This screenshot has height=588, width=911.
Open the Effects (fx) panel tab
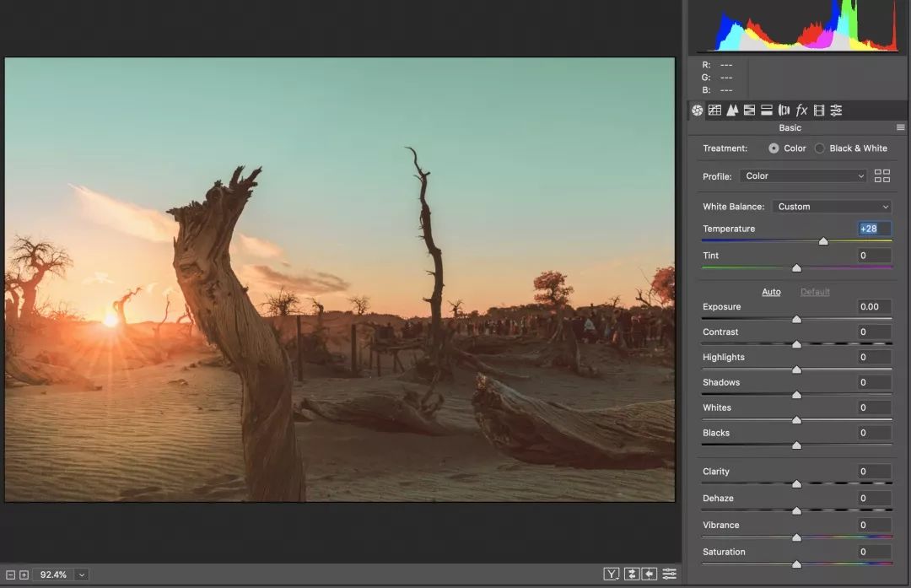click(x=801, y=111)
